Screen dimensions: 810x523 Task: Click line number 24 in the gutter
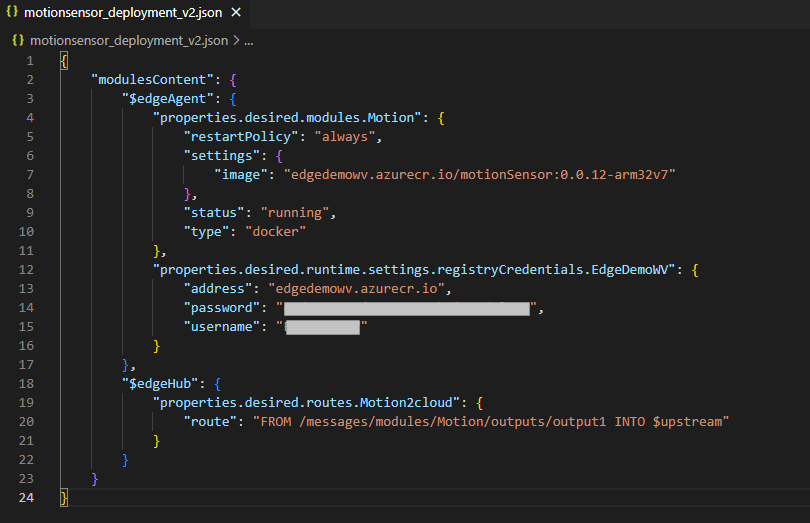[x=29, y=497]
